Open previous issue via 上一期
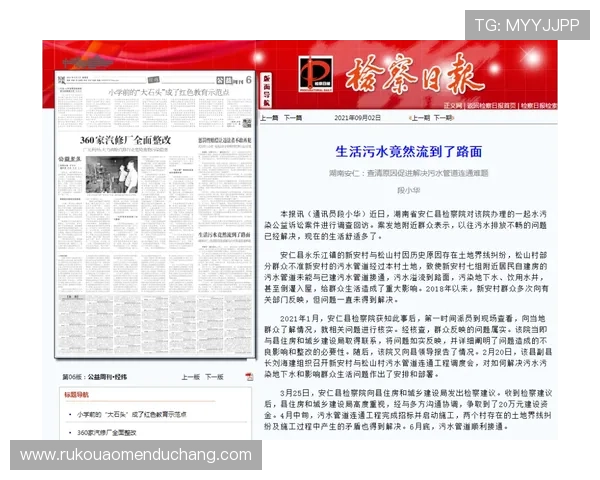 [x=420, y=118]
